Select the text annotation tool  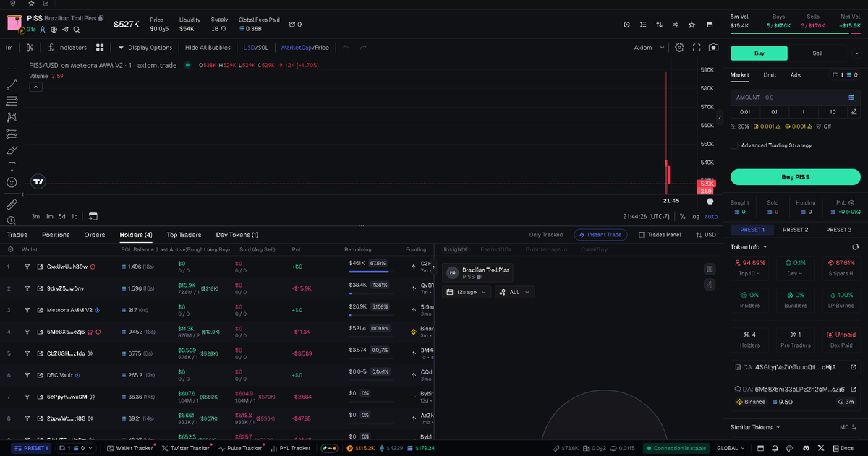[x=12, y=166]
